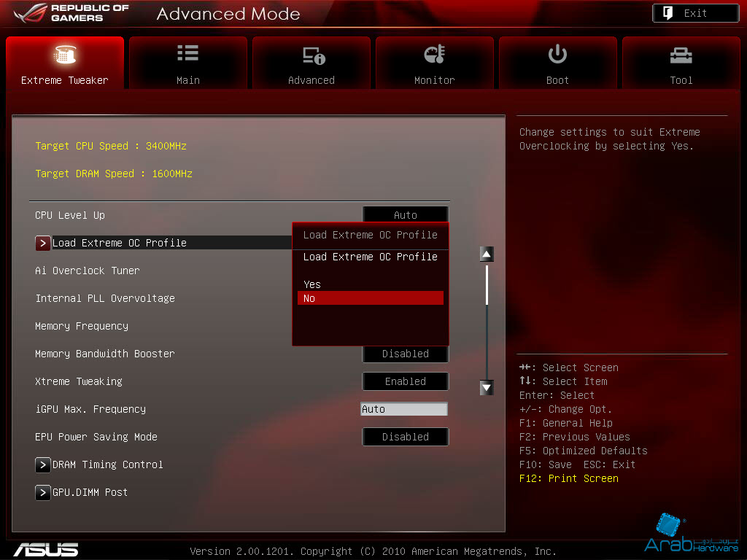Open the Xtreme Tweaking Enabled dropdown
Image resolution: width=747 pixels, height=560 pixels.
tap(406, 381)
